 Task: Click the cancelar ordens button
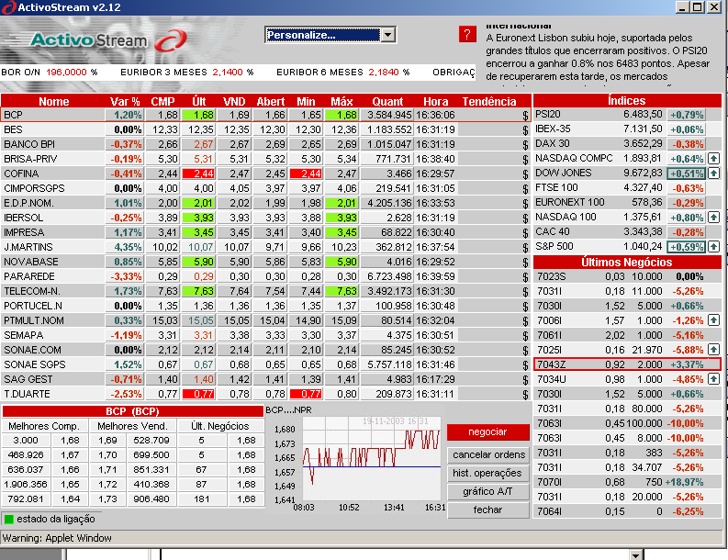coord(488,454)
